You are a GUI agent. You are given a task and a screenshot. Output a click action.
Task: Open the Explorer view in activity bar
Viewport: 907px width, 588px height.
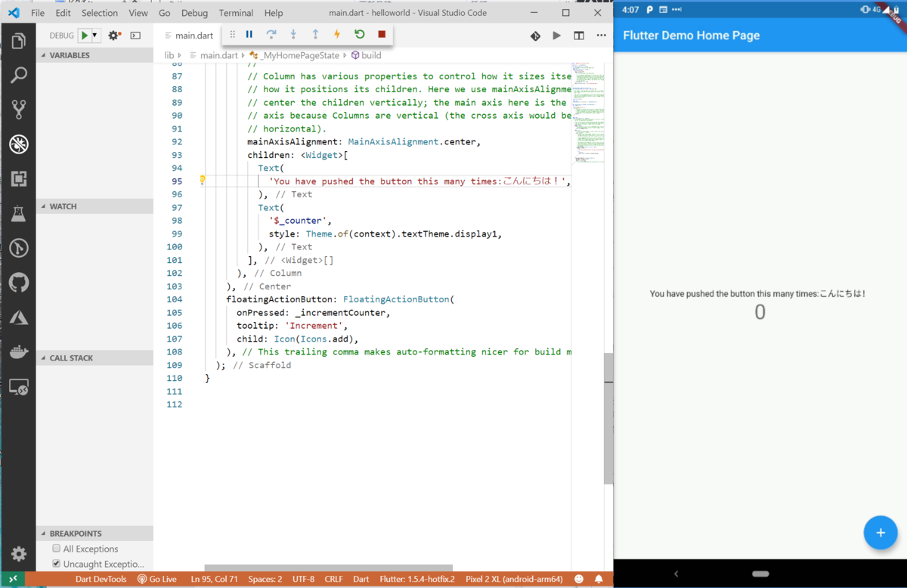(18, 40)
